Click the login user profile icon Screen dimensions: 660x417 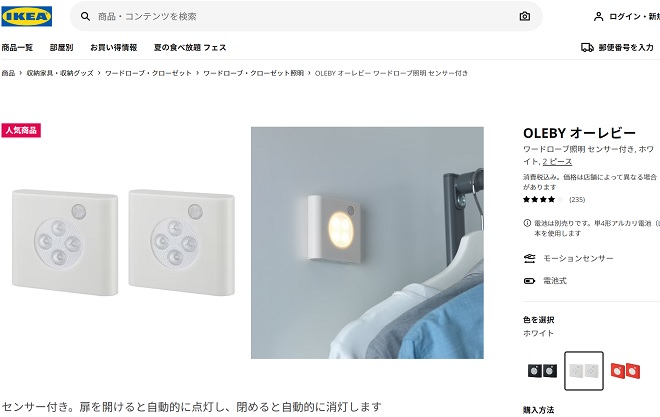tap(598, 16)
